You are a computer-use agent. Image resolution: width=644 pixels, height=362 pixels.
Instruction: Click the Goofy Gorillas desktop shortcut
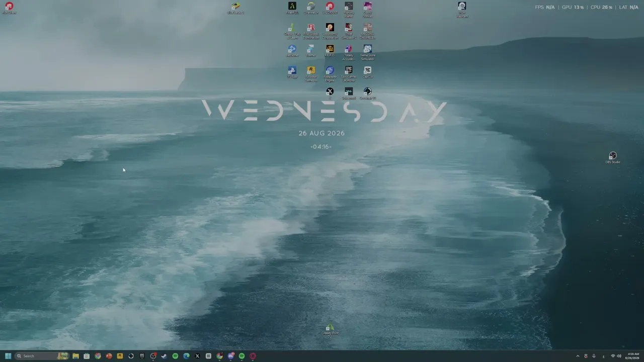(x=368, y=10)
